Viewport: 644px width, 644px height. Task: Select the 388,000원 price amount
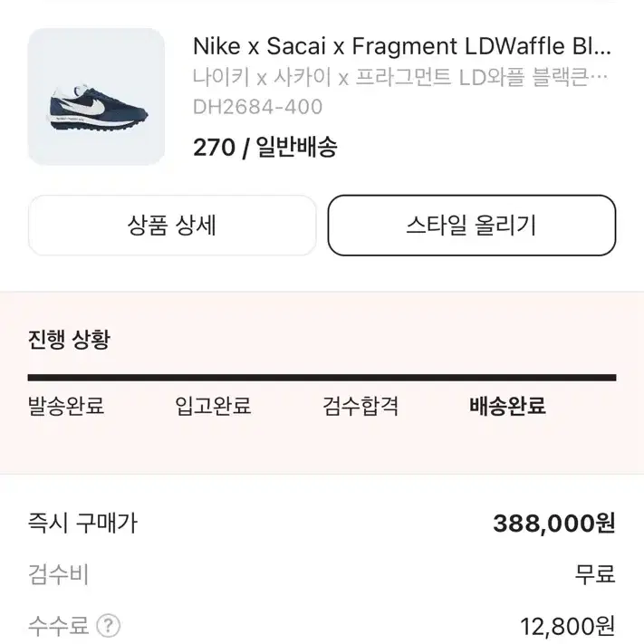pyautogui.click(x=554, y=524)
